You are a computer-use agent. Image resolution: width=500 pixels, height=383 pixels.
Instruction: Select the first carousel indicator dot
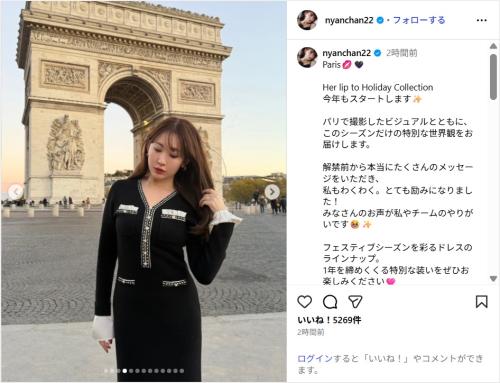coord(106,371)
